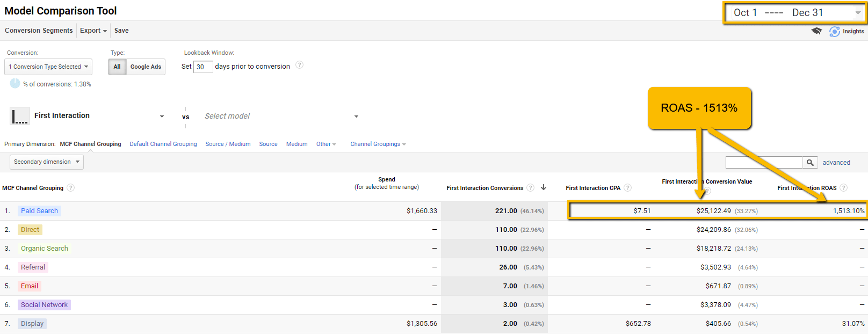The width and height of the screenshot is (868, 335).
Task: Click help icon next to lookback window
Action: 300,65
